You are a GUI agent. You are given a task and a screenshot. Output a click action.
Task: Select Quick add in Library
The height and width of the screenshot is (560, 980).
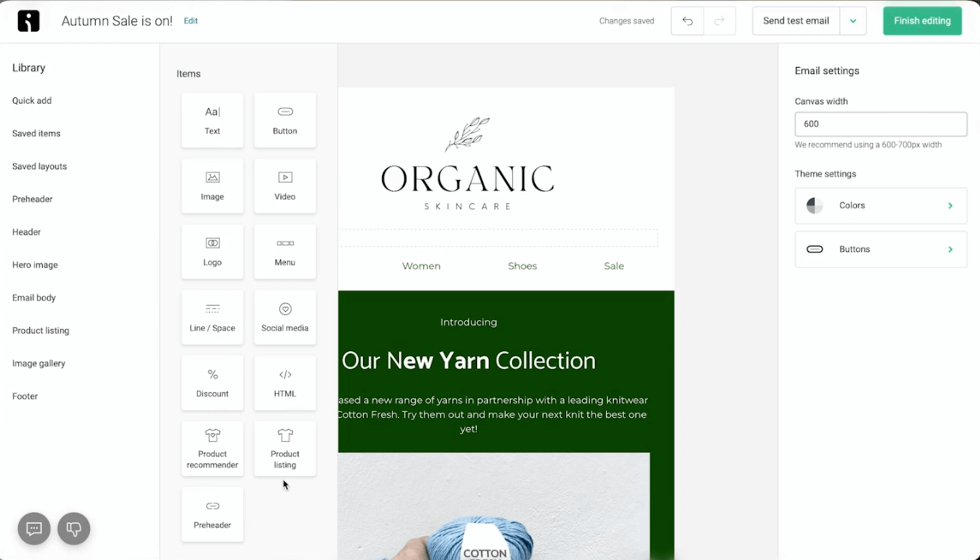(32, 101)
